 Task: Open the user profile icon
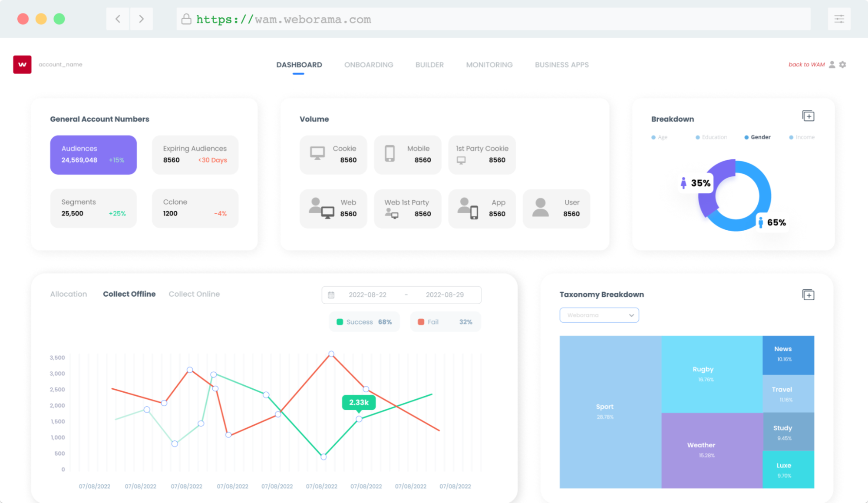click(832, 64)
